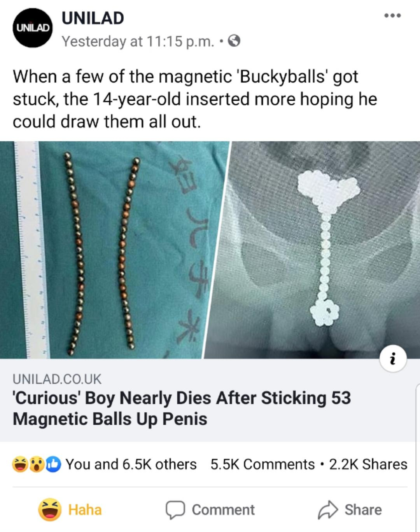Open the UNILAD profile picture
Screen dimensions: 420x532
pos(32,28)
